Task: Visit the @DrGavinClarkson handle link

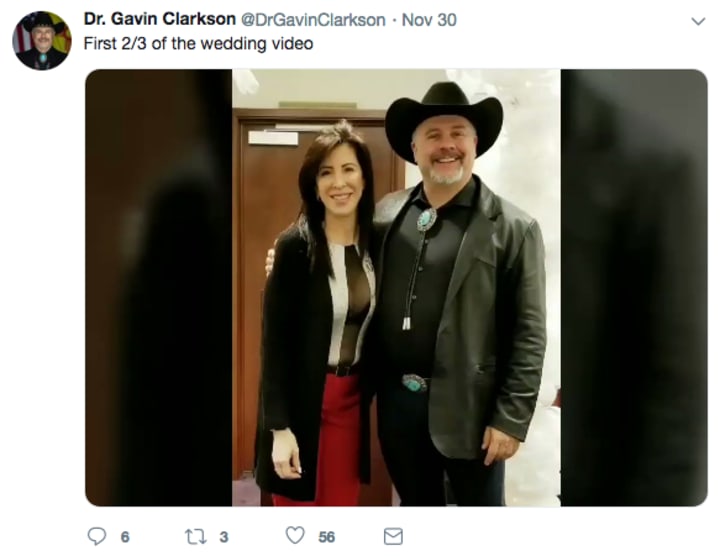Action: click(x=313, y=20)
